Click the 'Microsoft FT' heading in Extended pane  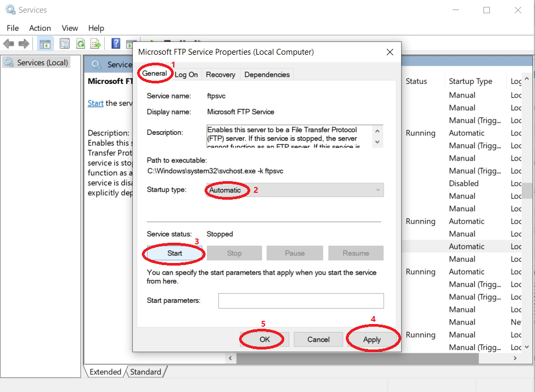pyautogui.click(x=110, y=81)
